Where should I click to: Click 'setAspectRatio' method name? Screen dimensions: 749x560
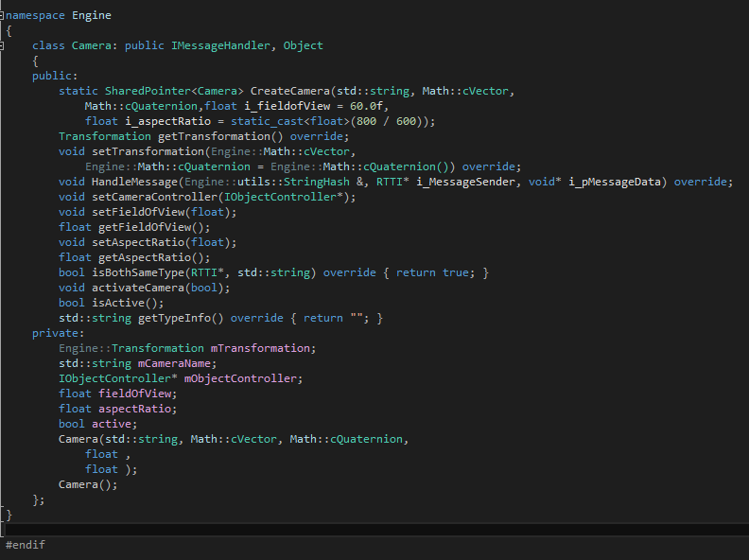tap(138, 242)
